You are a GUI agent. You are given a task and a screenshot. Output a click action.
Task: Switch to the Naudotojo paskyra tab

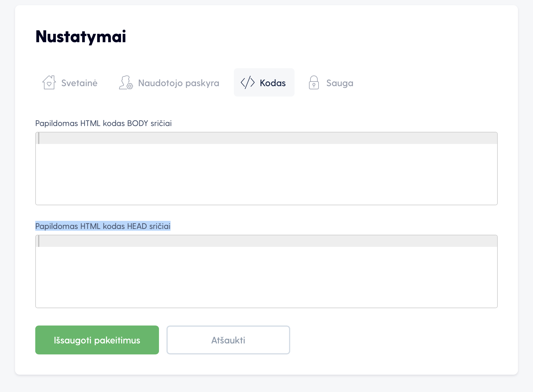(169, 83)
